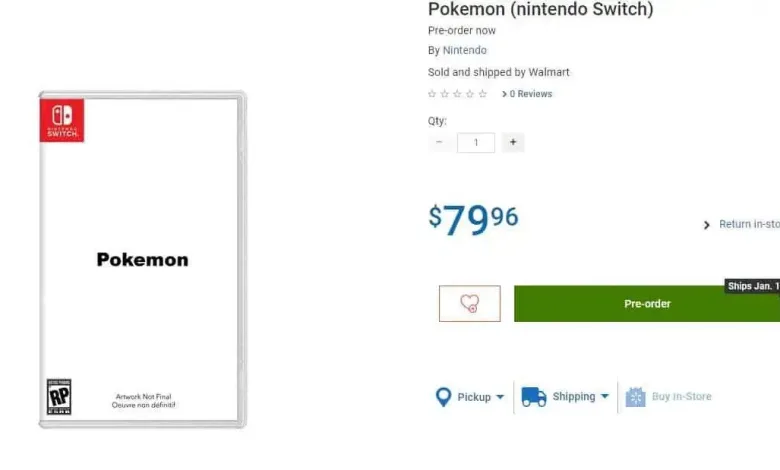Open the Nintendo brand link
The width and height of the screenshot is (780, 470).
click(x=465, y=50)
